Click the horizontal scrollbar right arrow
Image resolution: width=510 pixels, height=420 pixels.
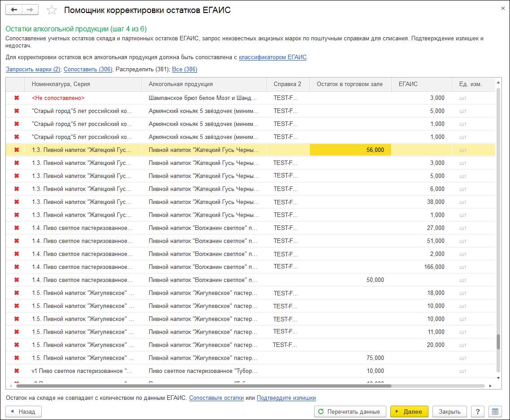(490, 385)
